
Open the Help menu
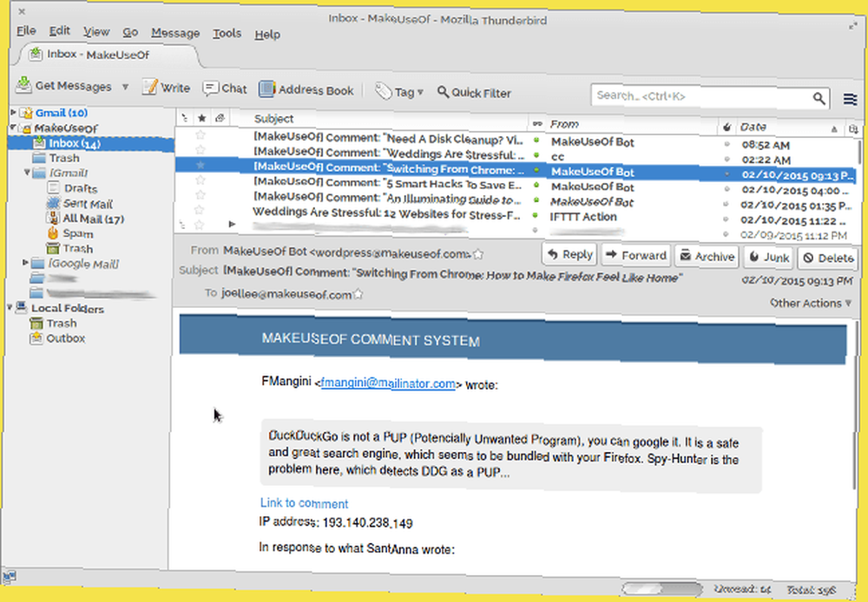pyautogui.click(x=267, y=35)
